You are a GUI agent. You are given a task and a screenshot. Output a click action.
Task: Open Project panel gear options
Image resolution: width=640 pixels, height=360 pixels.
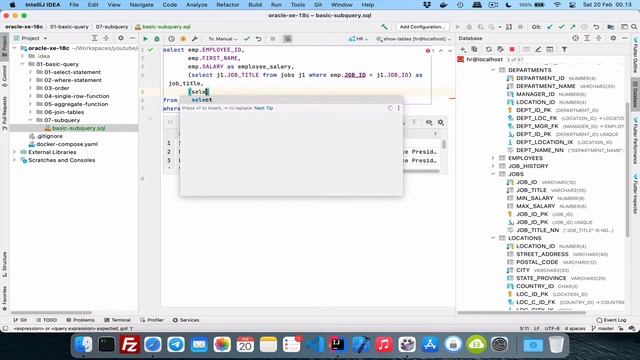(120, 38)
